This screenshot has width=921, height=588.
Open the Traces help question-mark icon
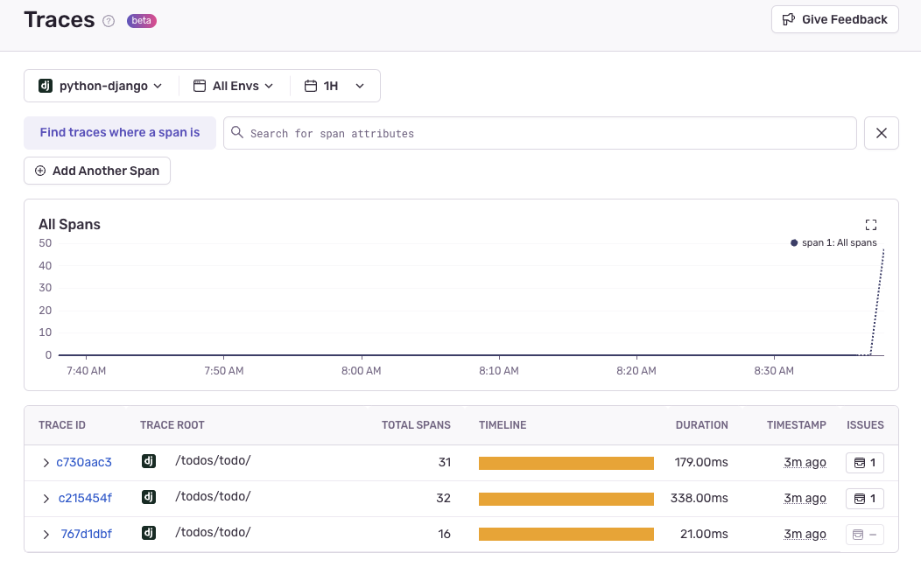point(109,21)
